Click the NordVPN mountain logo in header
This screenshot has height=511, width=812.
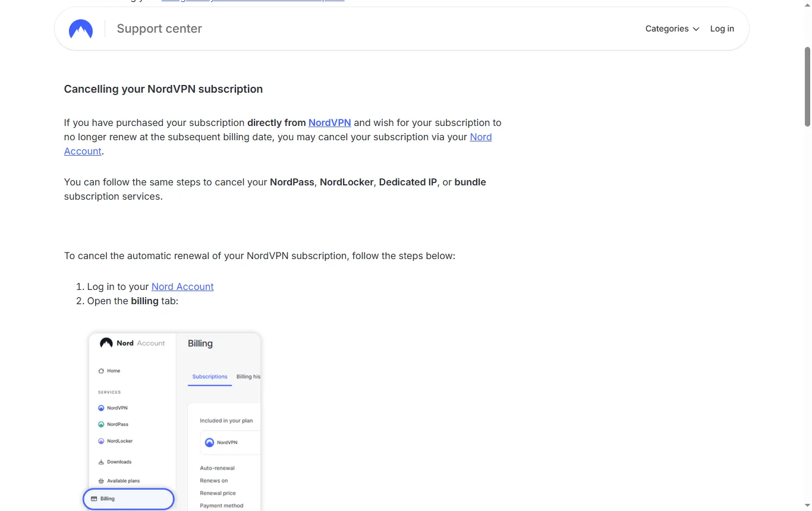pos(81,29)
